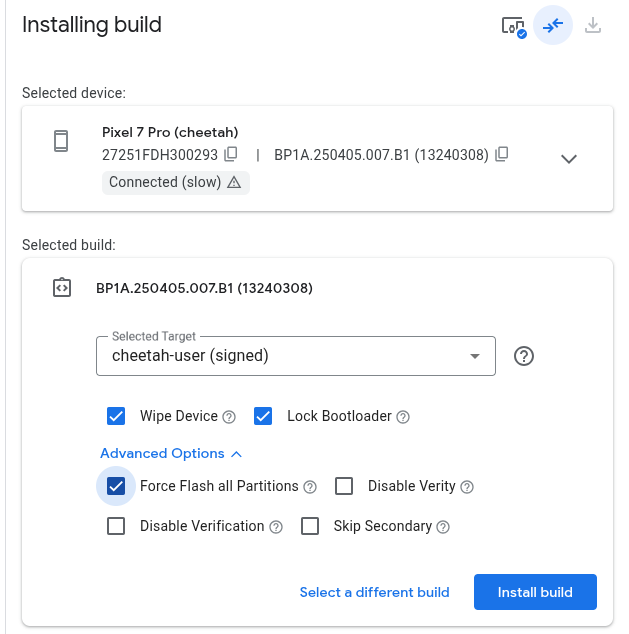
Task: Copy the device build ID
Action: tap(502, 154)
